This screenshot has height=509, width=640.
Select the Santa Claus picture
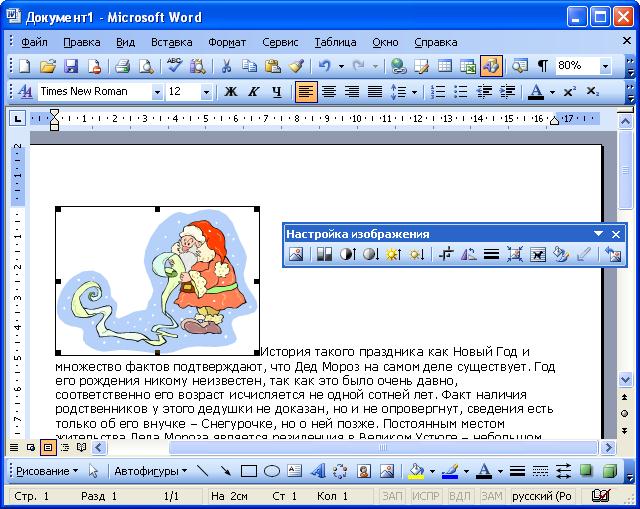(158, 281)
